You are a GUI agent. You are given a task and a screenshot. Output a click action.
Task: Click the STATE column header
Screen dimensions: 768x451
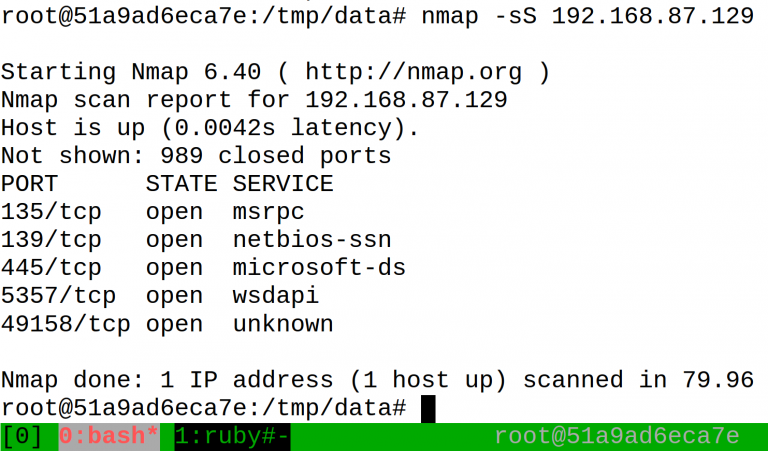click(182, 184)
